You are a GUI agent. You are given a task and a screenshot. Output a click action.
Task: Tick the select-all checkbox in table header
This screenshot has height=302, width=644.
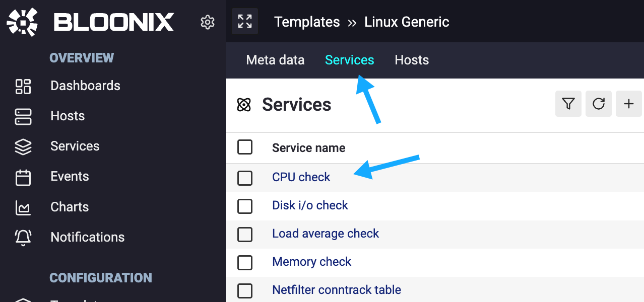click(245, 147)
